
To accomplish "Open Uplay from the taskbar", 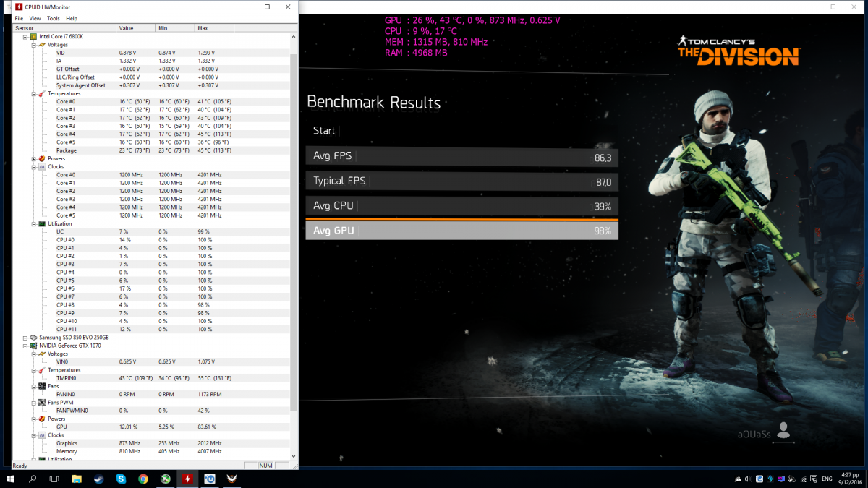I will coord(210,479).
